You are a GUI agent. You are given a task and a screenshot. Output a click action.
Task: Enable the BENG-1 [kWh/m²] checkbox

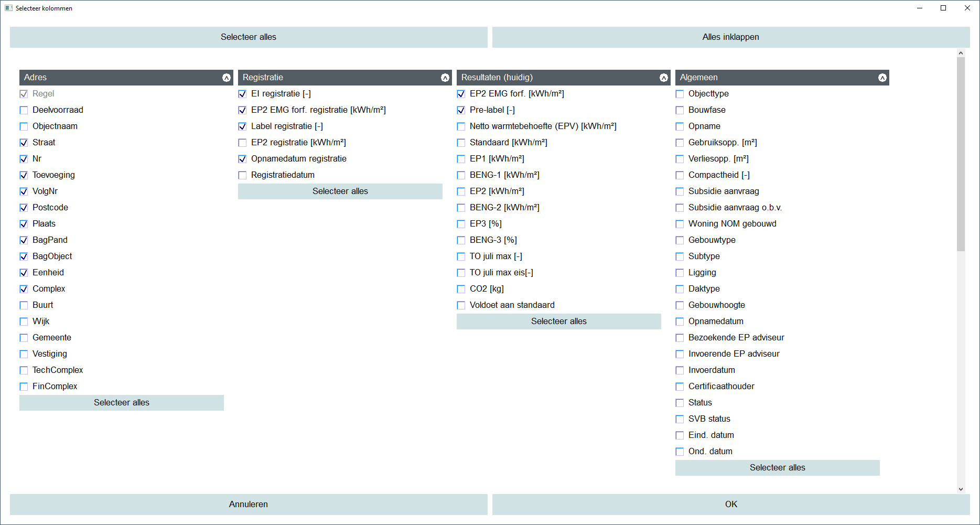point(461,175)
